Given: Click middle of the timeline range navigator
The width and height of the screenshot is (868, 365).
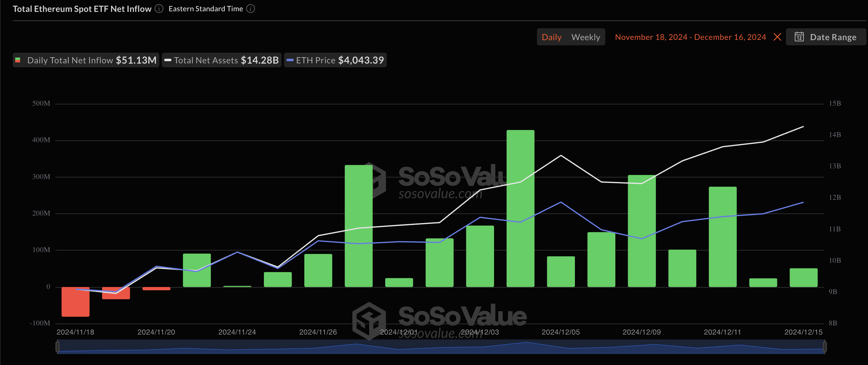Looking at the screenshot, I should point(441,346).
